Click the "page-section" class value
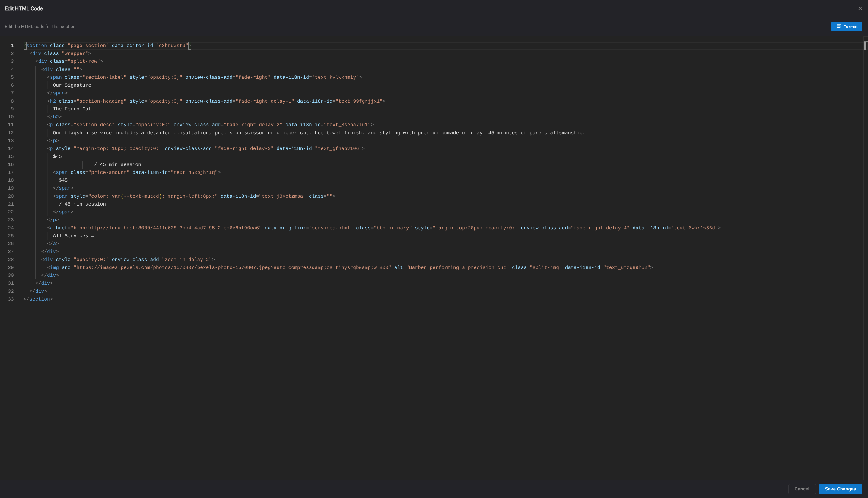Screen dimensions: 868x498 (x=88, y=46)
